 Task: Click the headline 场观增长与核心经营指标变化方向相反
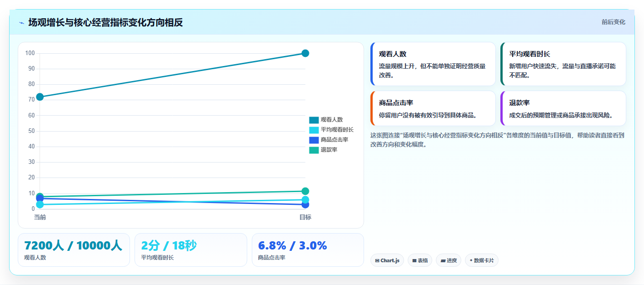pyautogui.click(x=105, y=22)
